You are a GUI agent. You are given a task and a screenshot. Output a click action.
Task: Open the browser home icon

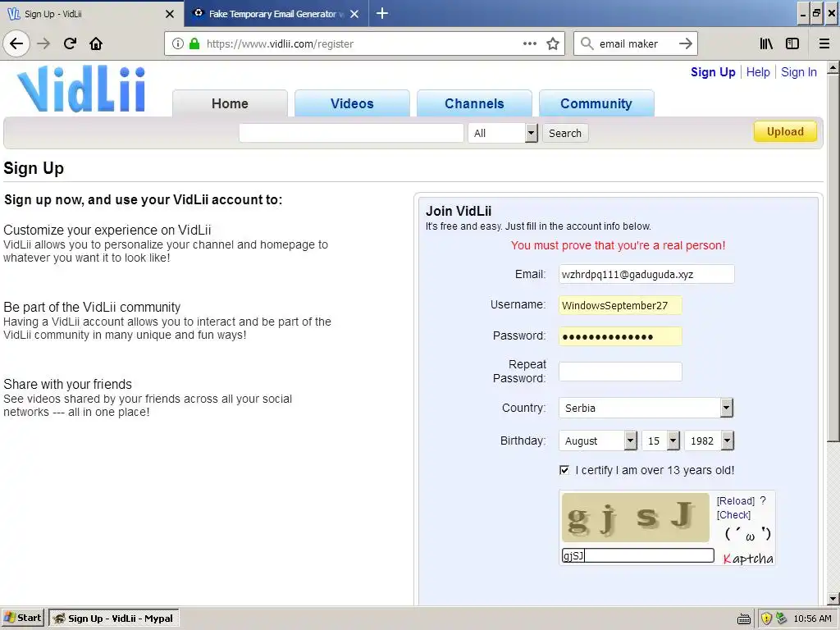[x=96, y=43]
